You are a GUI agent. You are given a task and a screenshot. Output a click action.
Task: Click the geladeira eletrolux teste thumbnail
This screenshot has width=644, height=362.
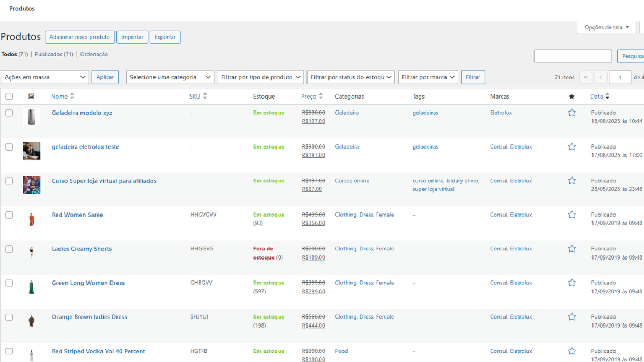tap(31, 151)
